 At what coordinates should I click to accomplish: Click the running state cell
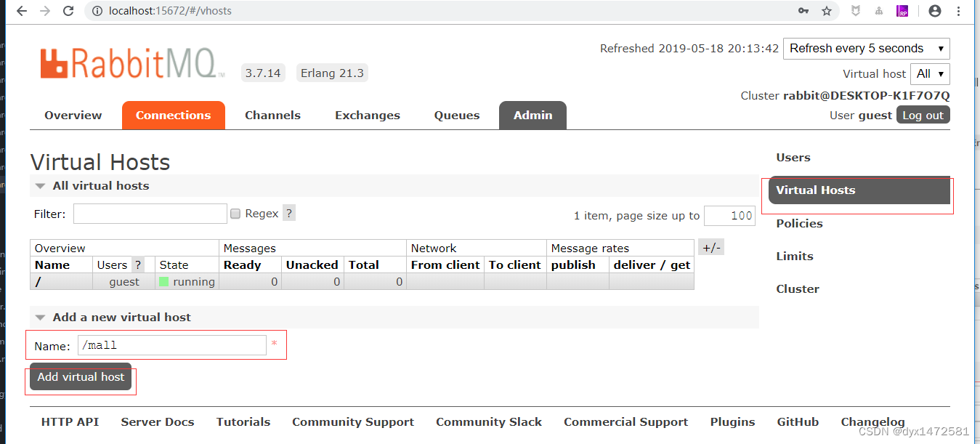[x=187, y=282]
